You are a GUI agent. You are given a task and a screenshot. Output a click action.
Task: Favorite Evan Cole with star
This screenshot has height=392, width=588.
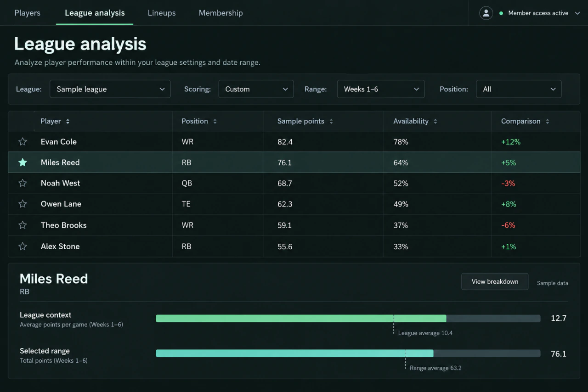pos(23,142)
